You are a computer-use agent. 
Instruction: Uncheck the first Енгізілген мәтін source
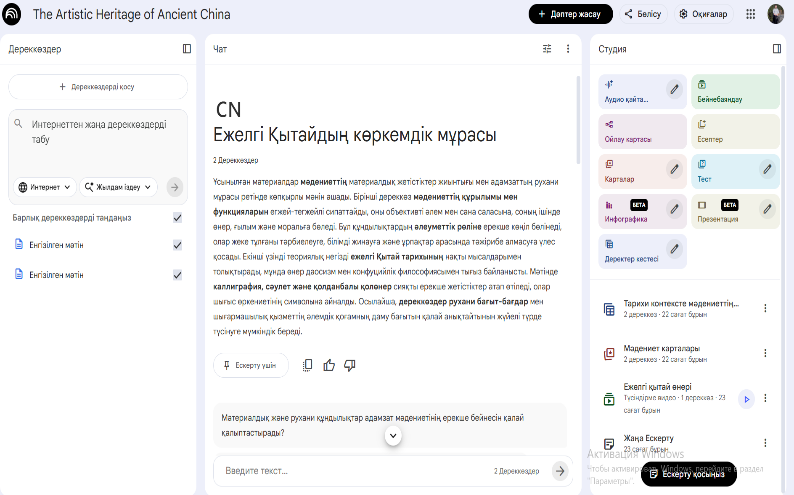(177, 245)
